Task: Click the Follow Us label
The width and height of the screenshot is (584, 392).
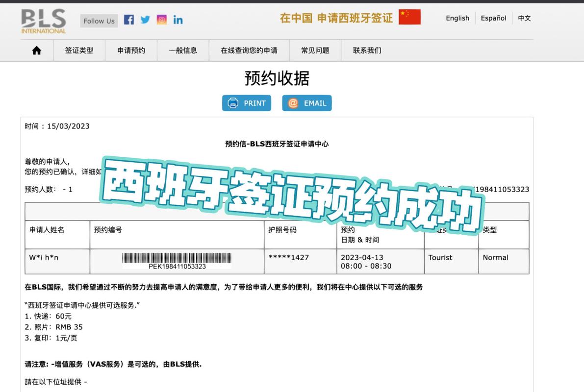Action: (99, 21)
